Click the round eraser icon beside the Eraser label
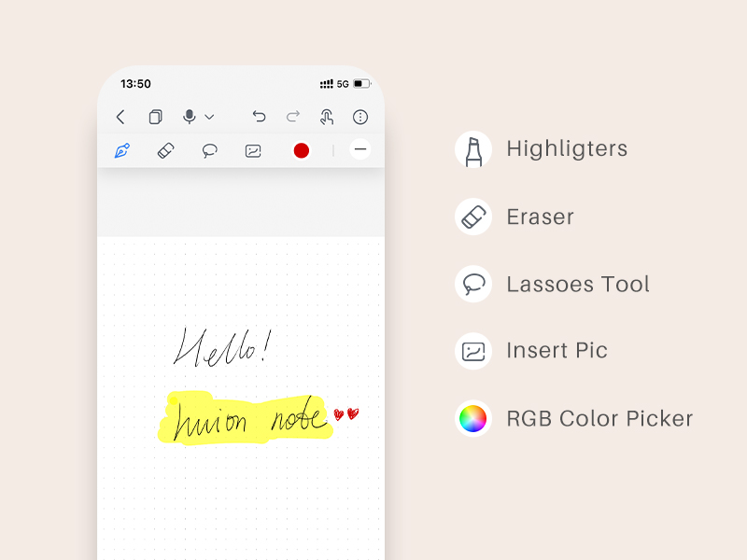 [x=473, y=217]
